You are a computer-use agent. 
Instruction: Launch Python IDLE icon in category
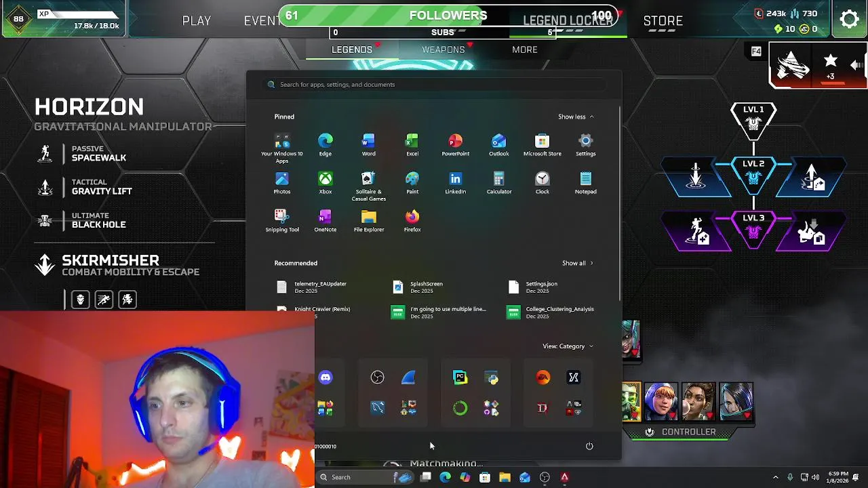pyautogui.click(x=492, y=378)
